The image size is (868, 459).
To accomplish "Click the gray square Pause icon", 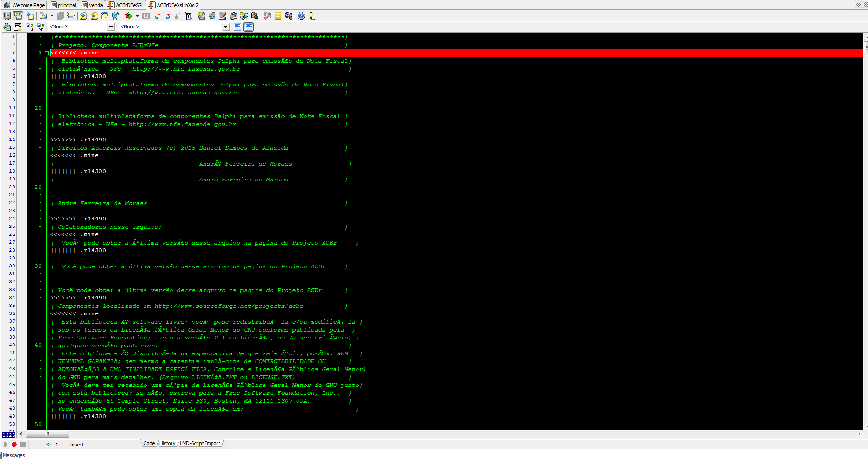I will [x=146, y=16].
